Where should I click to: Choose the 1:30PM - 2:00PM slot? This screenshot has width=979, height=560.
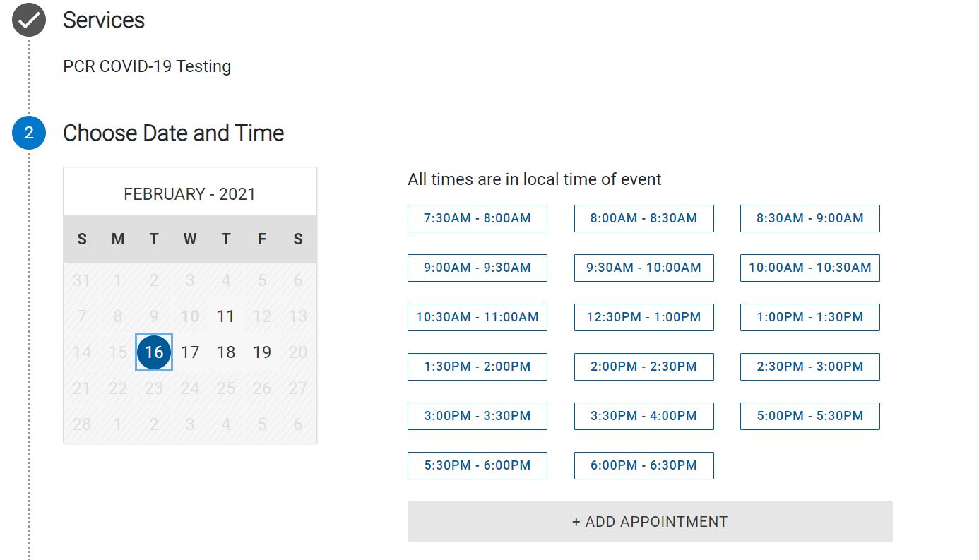[477, 367]
